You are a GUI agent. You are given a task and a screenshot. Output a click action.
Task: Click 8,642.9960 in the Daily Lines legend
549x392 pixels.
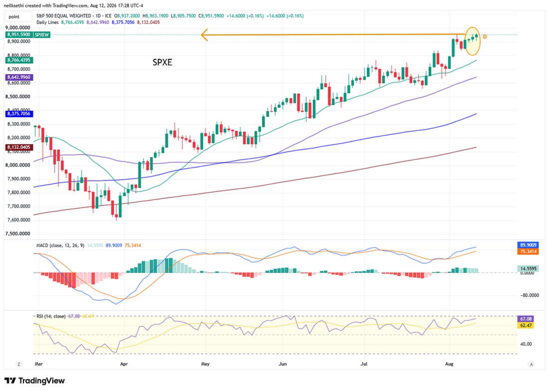(98, 22)
